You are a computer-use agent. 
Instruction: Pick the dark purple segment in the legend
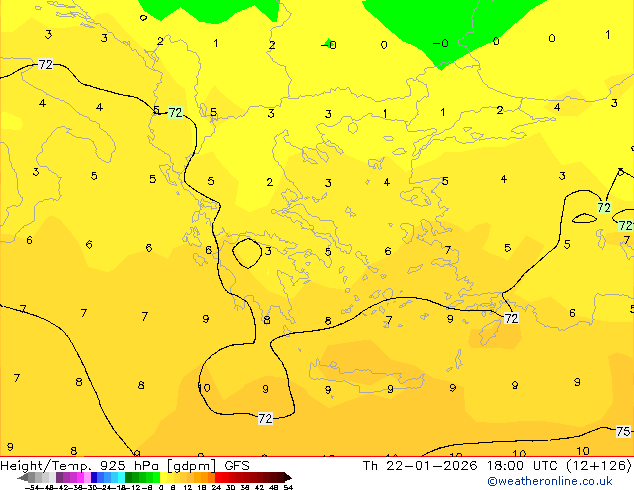point(59,477)
